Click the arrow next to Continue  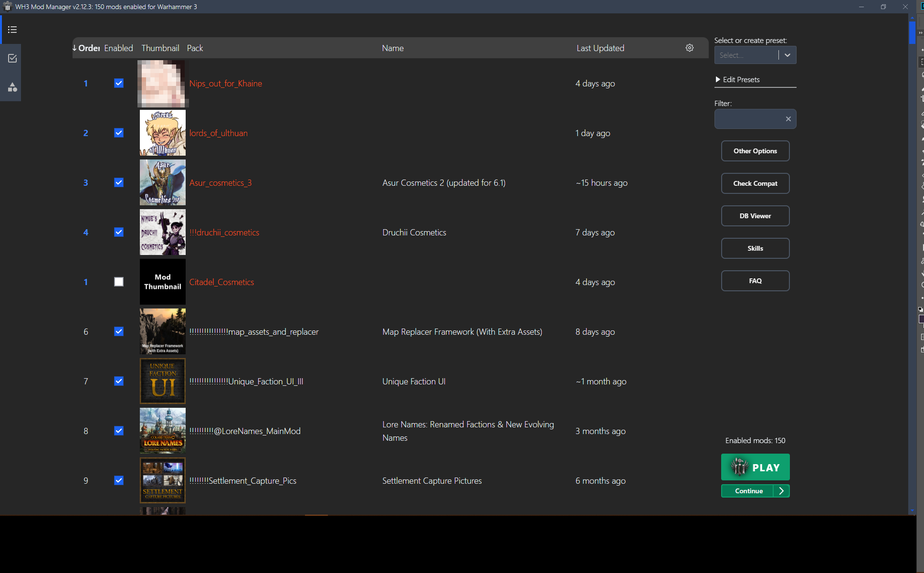[781, 491]
